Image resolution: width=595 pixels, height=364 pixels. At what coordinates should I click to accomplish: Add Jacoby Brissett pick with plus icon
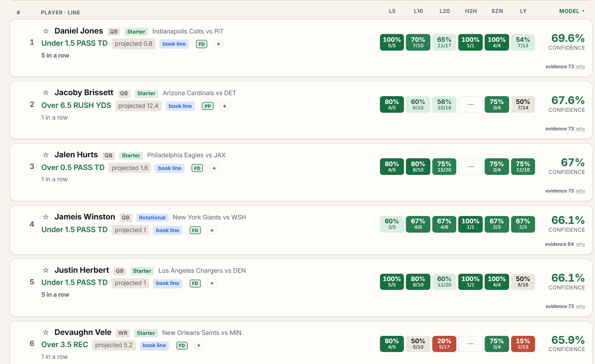[225, 106]
